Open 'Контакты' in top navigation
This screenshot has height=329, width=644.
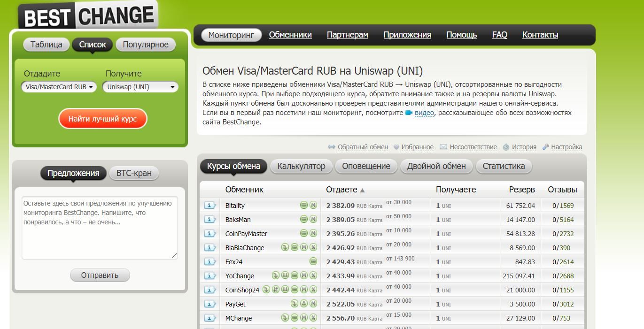[540, 35]
